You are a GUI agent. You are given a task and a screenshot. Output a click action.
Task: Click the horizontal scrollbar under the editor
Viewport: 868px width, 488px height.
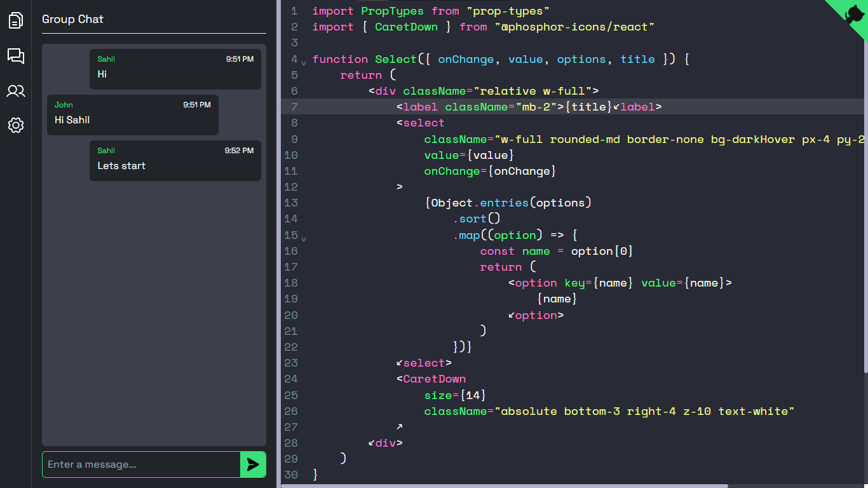pos(505,486)
